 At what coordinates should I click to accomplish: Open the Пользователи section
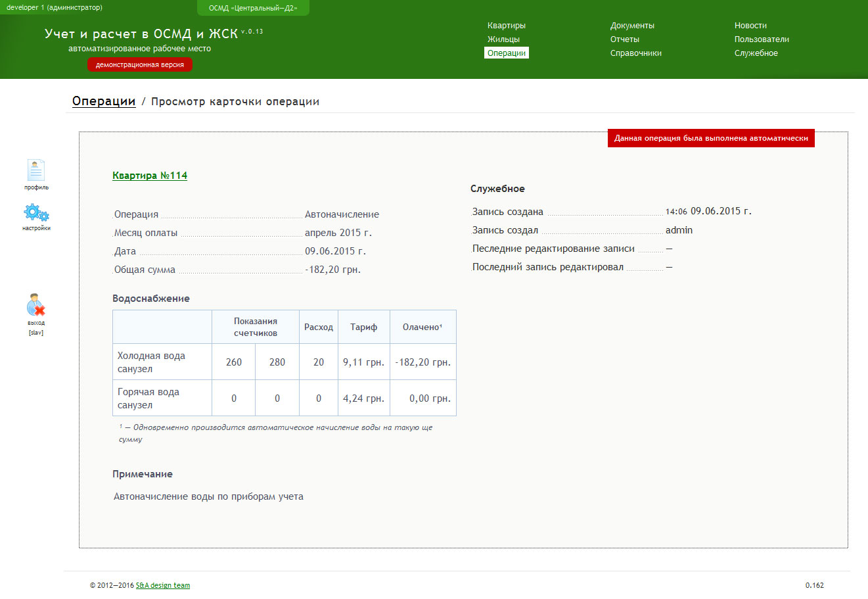click(762, 39)
